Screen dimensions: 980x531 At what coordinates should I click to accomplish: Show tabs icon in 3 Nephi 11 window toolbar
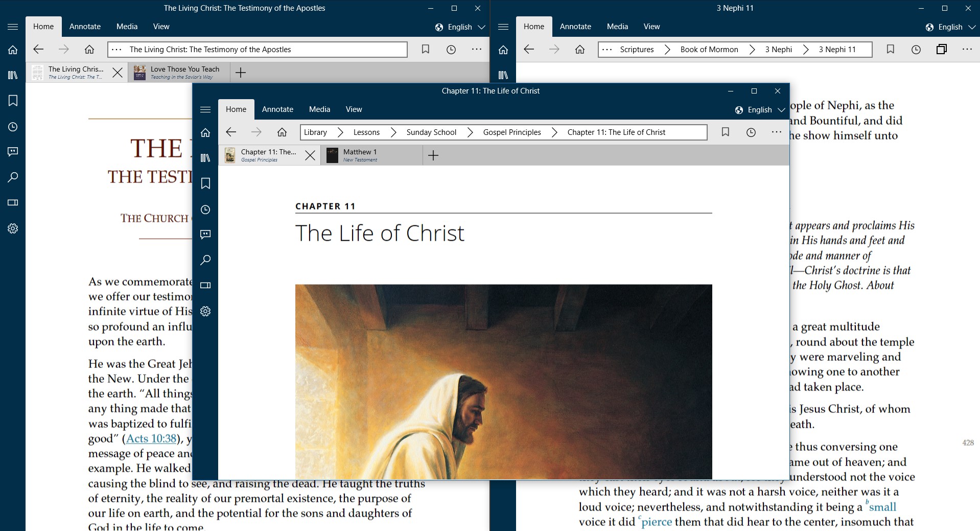tap(942, 49)
